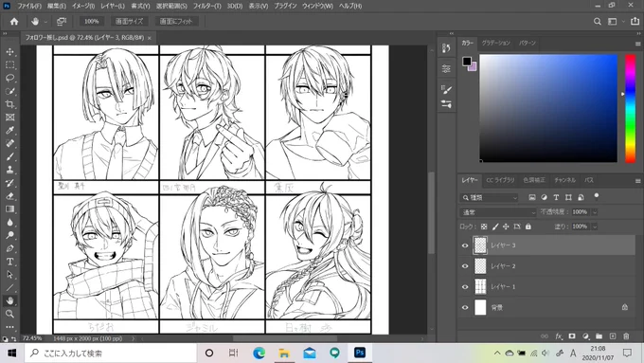Select the Crop tool
This screenshot has height=363, width=644.
click(x=9, y=104)
